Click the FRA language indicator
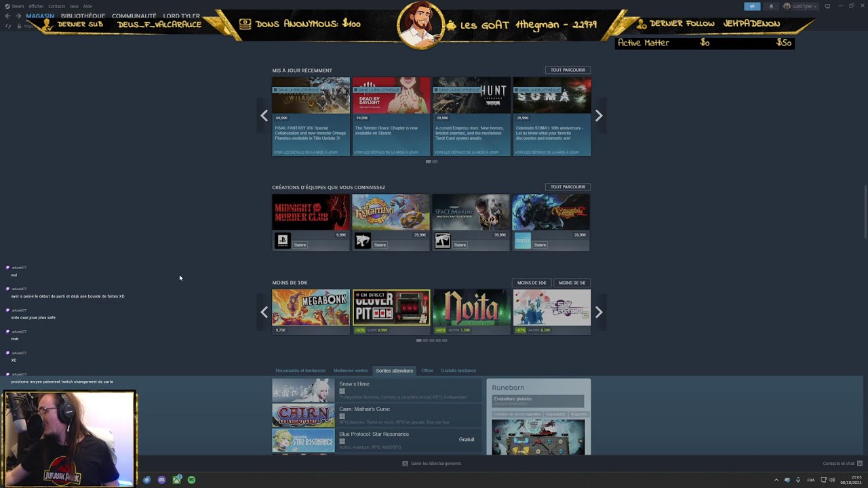The image size is (868, 488). 810,480
